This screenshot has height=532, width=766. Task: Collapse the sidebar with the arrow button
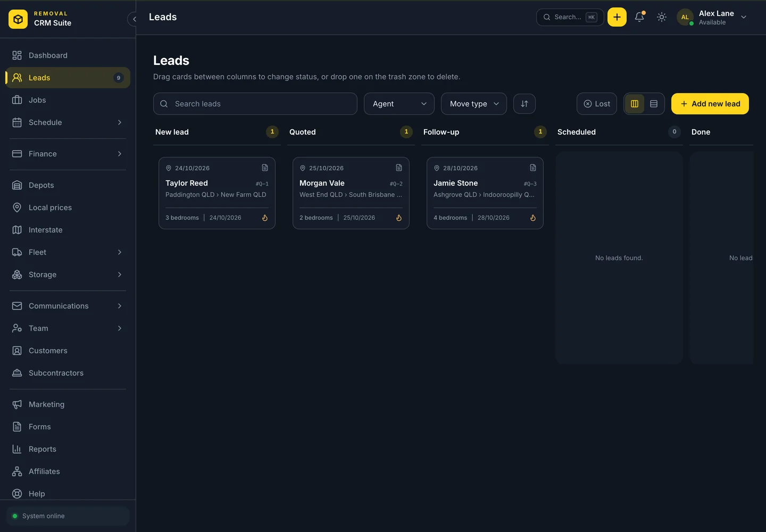pos(134,19)
